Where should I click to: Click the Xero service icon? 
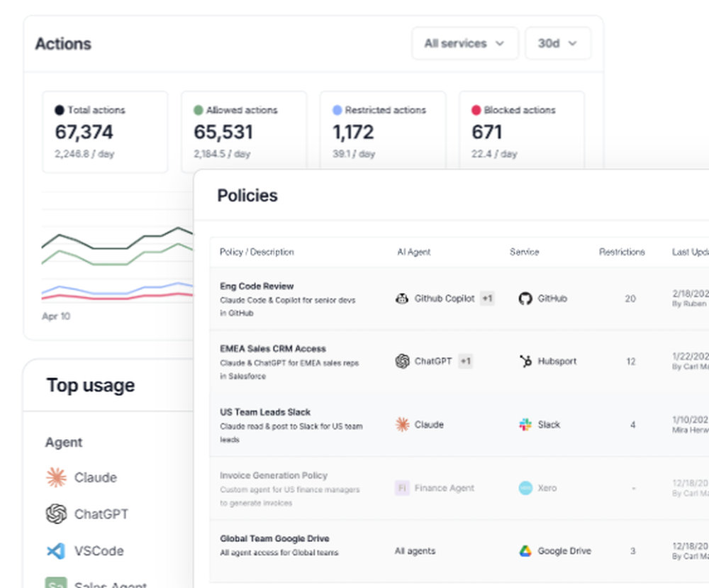point(525,488)
